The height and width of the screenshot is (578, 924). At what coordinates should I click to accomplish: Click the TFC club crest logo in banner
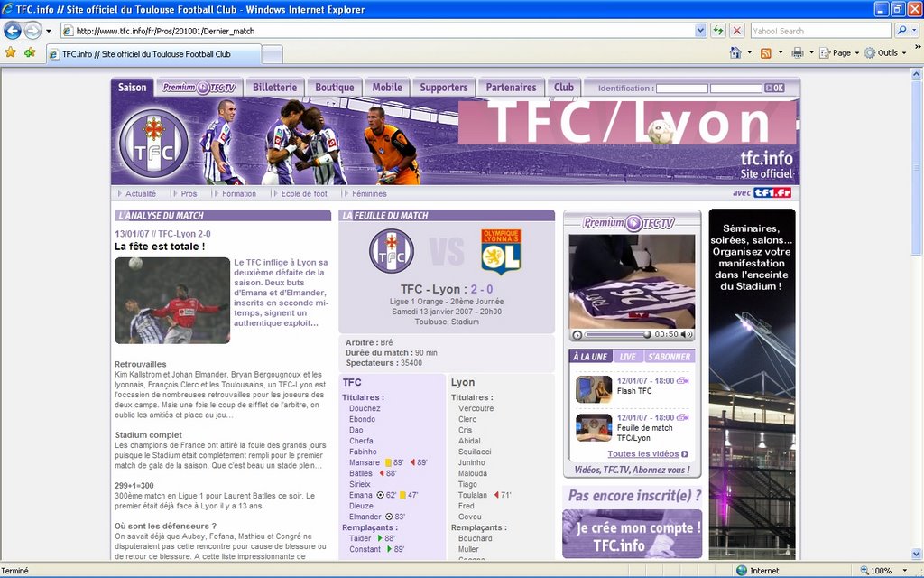[x=153, y=144]
